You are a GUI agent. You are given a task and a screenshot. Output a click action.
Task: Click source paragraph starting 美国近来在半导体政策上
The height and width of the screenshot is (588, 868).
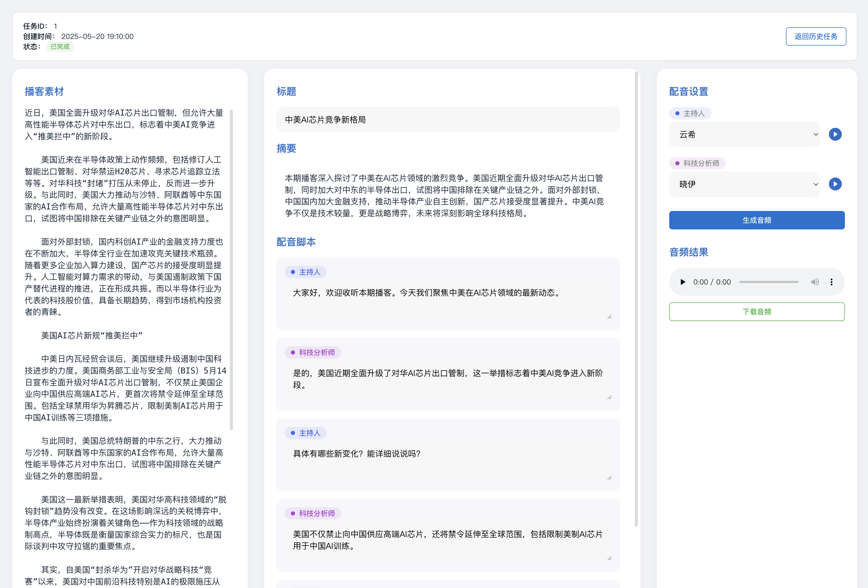[x=124, y=189]
